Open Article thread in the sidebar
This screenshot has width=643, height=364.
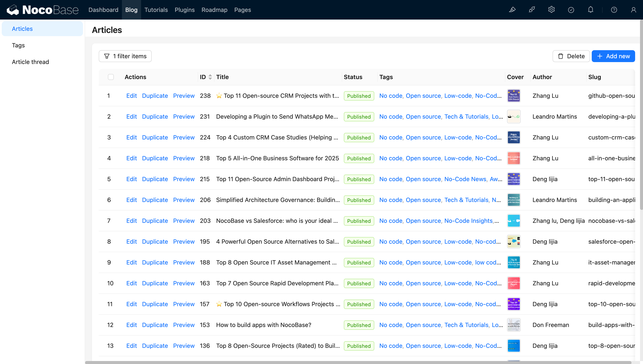(x=30, y=62)
